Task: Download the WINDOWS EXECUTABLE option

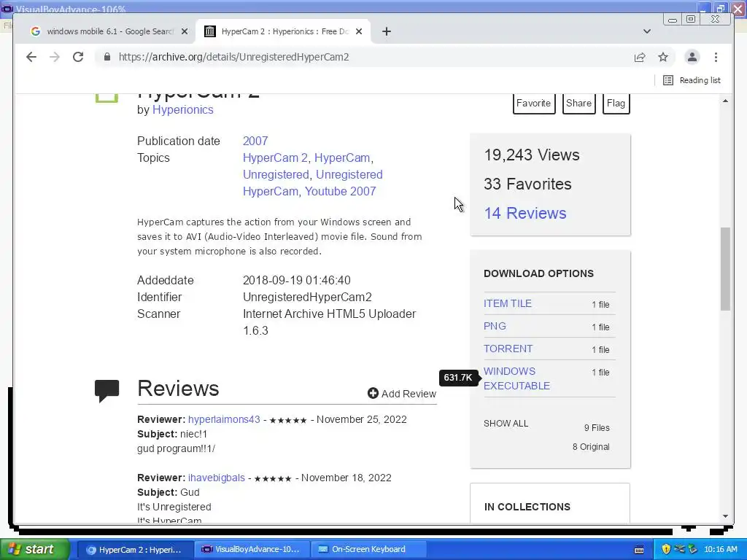Action: (516, 378)
